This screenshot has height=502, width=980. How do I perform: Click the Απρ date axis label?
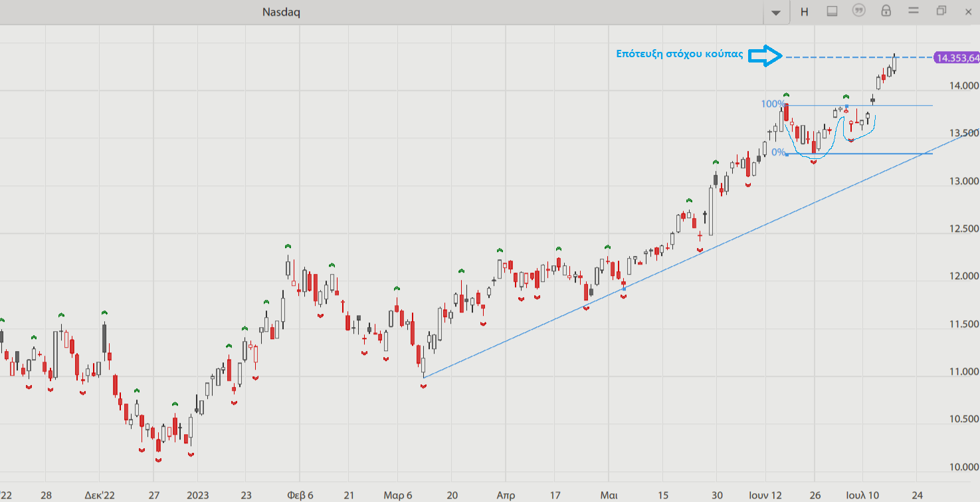[506, 495]
